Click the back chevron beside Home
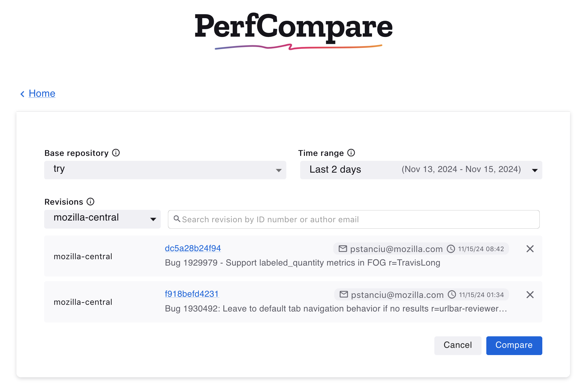This screenshot has height=392, width=583. click(22, 94)
